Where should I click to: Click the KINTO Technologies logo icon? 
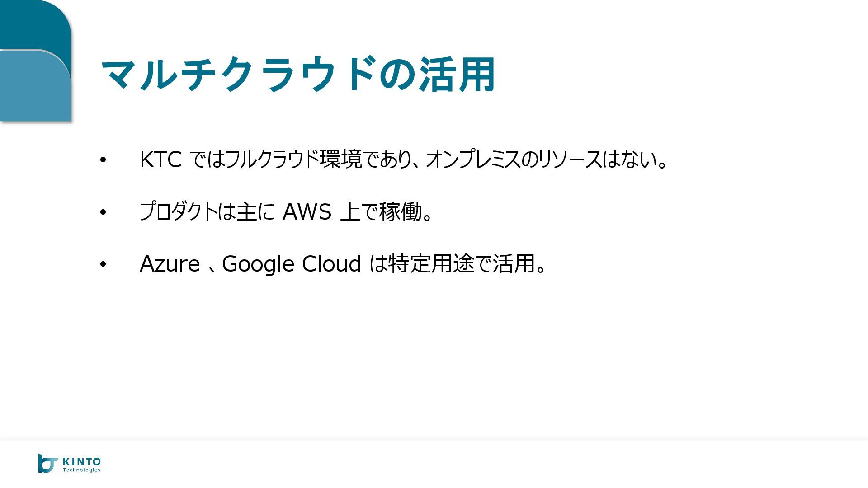pos(47,463)
